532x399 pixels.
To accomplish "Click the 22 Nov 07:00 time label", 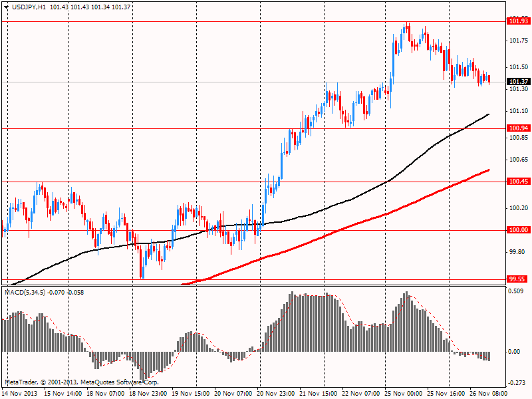I will click(x=360, y=394).
